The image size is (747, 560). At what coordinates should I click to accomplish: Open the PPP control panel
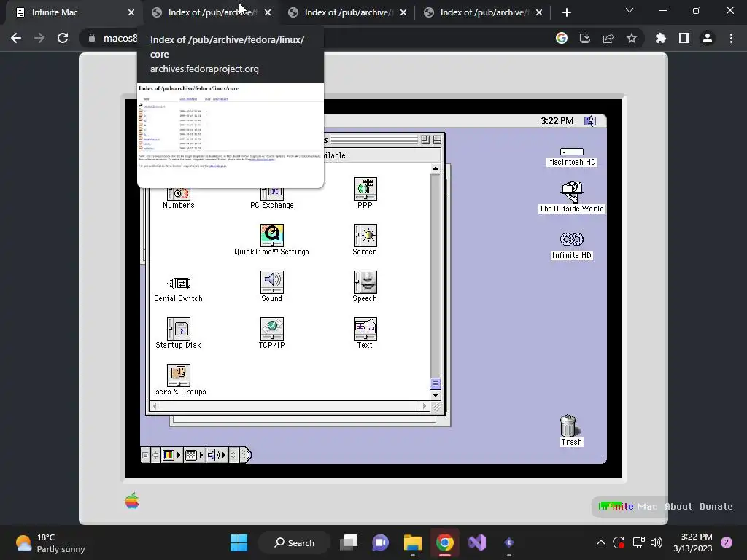365,192
